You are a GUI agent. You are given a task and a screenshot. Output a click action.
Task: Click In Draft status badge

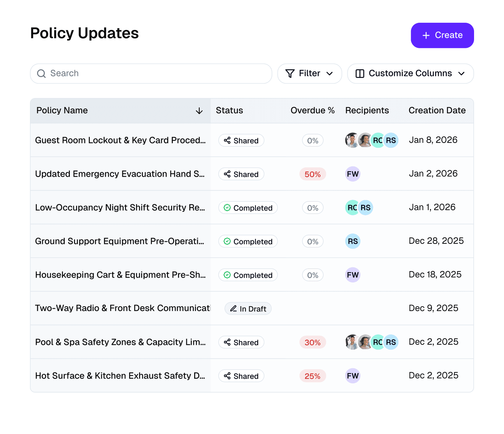point(248,309)
